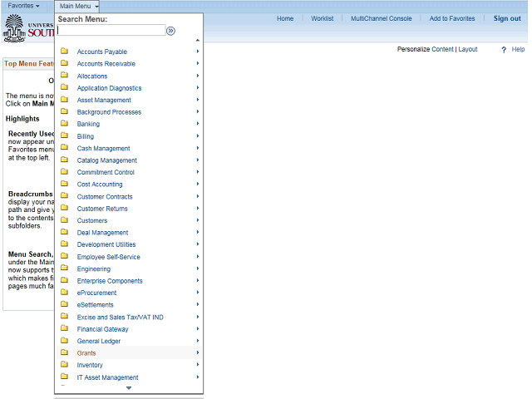Open the eProcurement menu entry

click(96, 293)
